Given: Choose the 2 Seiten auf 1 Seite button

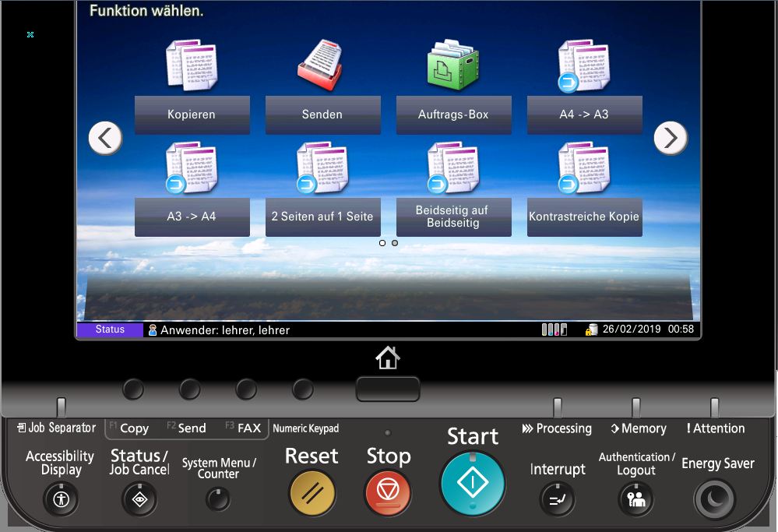Looking at the screenshot, I should point(322,217).
